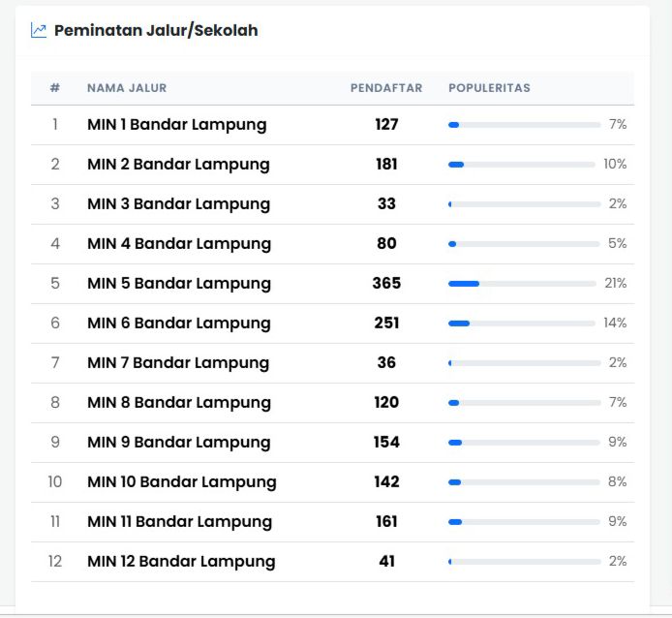Click the NAMA JALUR column header
Image resolution: width=672 pixels, height=618 pixels.
(x=127, y=88)
